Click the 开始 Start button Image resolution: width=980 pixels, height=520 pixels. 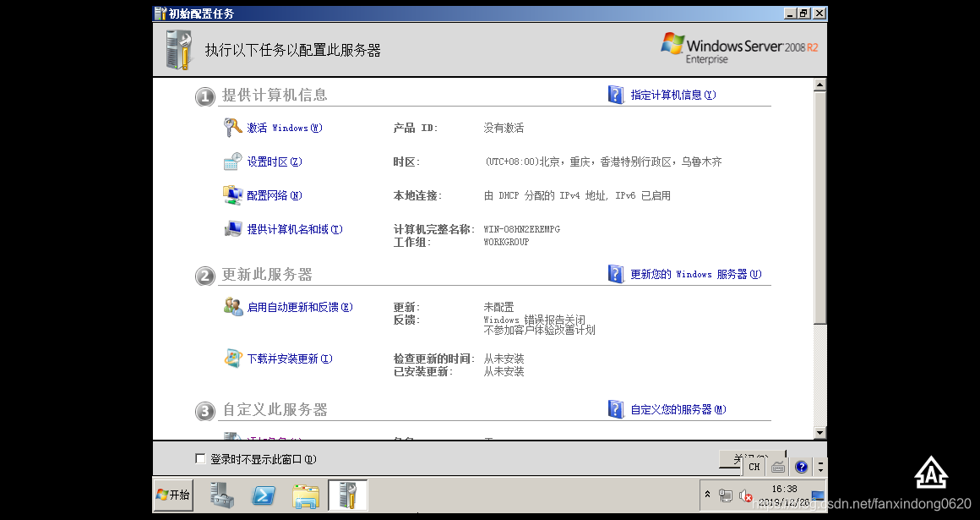tap(173, 495)
